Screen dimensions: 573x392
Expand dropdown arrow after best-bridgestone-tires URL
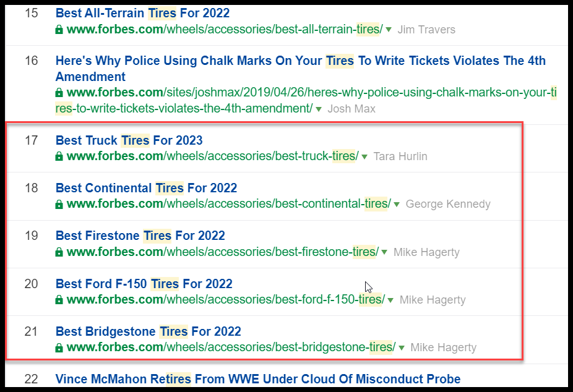click(x=402, y=348)
